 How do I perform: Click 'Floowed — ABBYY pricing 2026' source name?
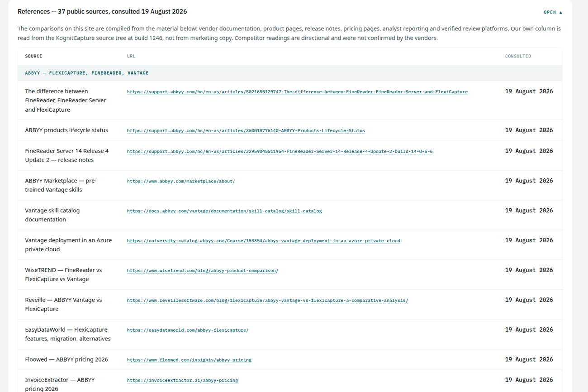(66, 360)
